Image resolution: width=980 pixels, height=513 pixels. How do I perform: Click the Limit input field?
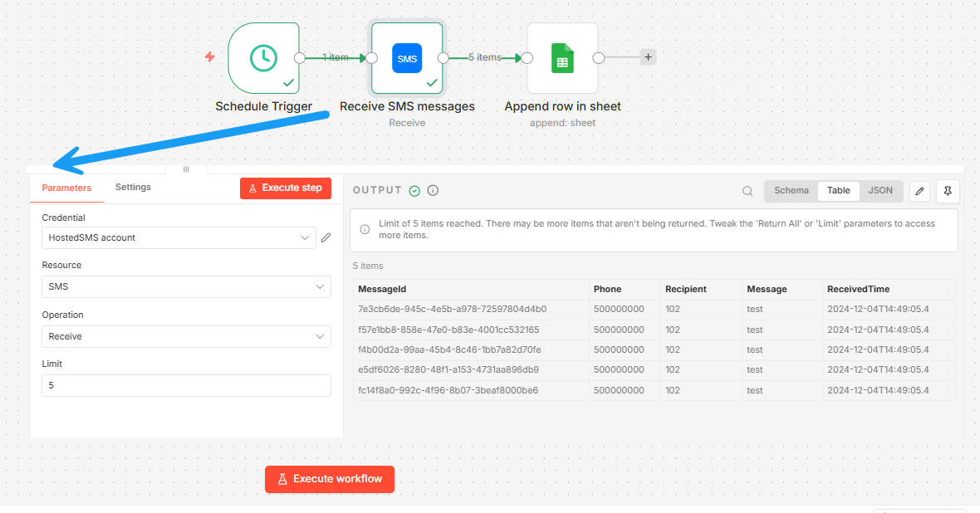pyautogui.click(x=186, y=385)
